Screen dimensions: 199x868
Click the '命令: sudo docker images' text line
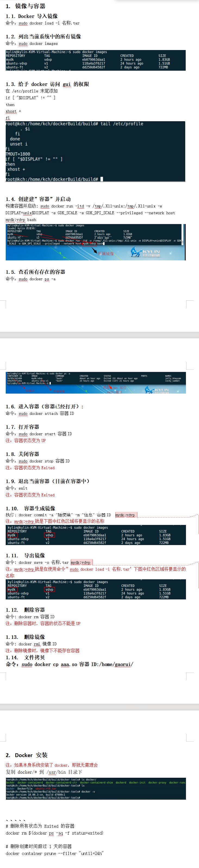32,43
